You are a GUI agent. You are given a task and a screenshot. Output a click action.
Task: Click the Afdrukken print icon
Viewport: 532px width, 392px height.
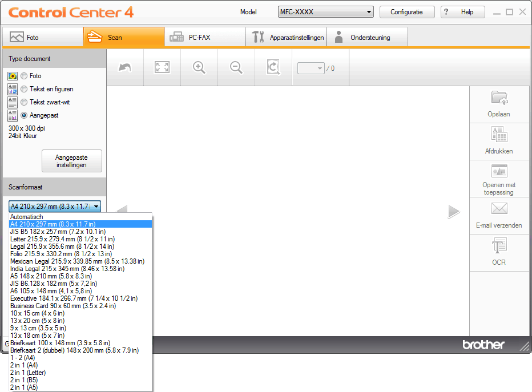499,134
